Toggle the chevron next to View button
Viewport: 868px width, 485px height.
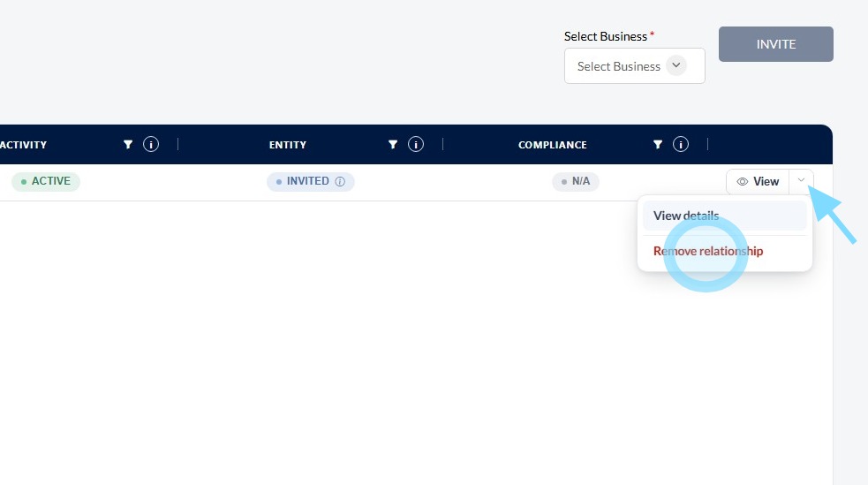801,180
